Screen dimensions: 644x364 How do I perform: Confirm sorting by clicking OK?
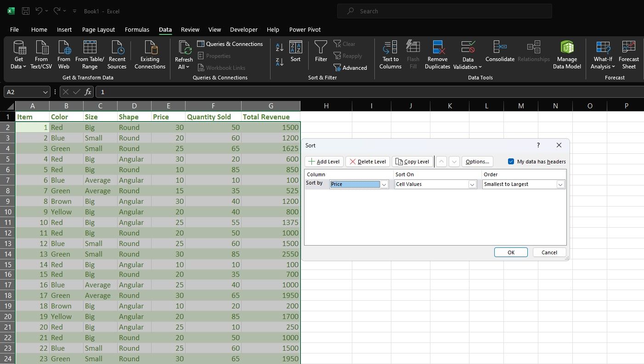[x=510, y=252]
